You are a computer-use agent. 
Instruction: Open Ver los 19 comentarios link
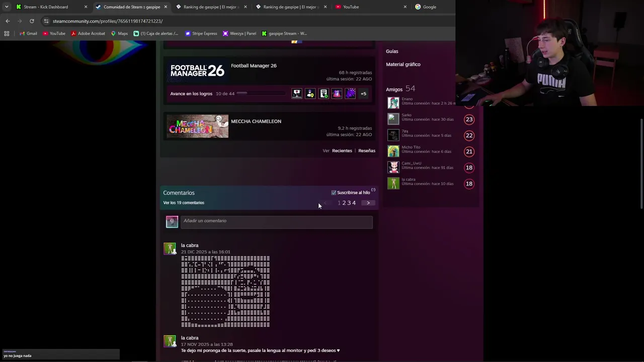tap(184, 203)
